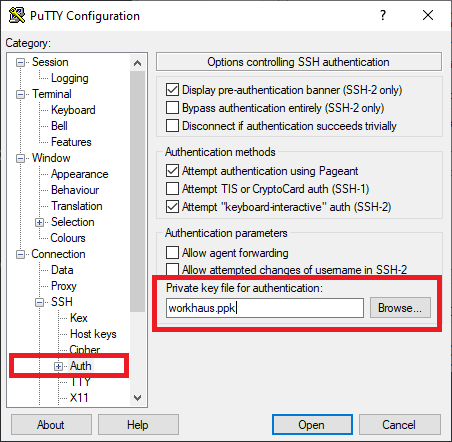Screen dimensions: 452x442
Task: Enable Bypass authentication entirely option
Action: pyautogui.click(x=172, y=108)
